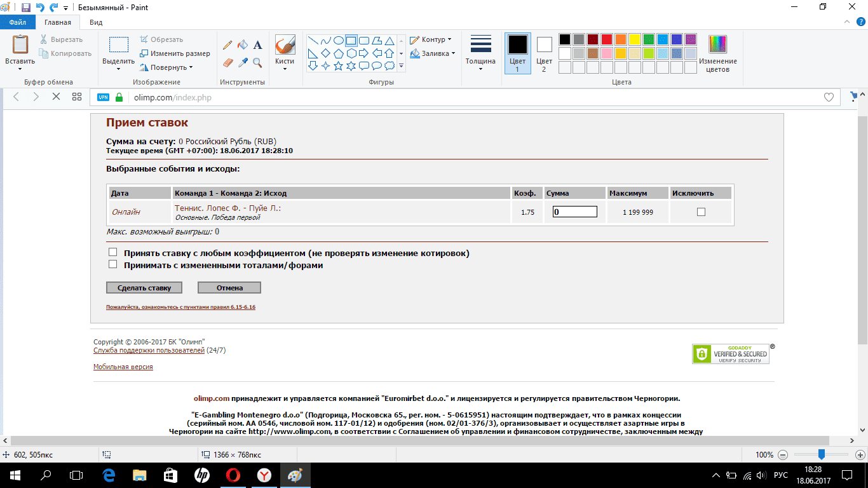Select the Text tool
The image size is (868, 488).
click(258, 45)
